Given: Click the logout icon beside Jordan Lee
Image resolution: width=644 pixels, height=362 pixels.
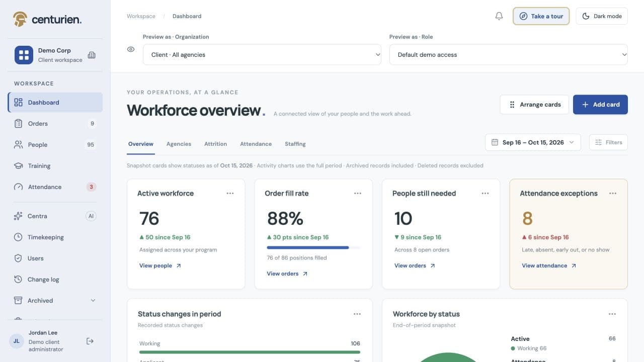Looking at the screenshot, I should [x=90, y=341].
